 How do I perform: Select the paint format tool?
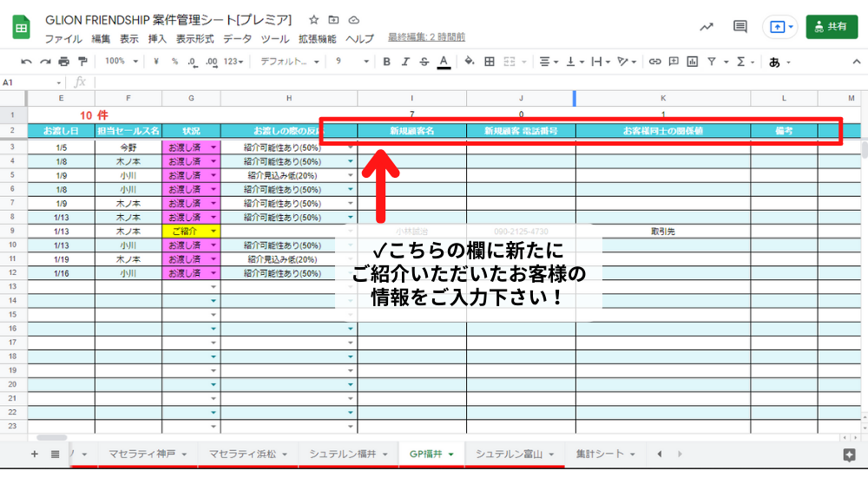pos(82,62)
